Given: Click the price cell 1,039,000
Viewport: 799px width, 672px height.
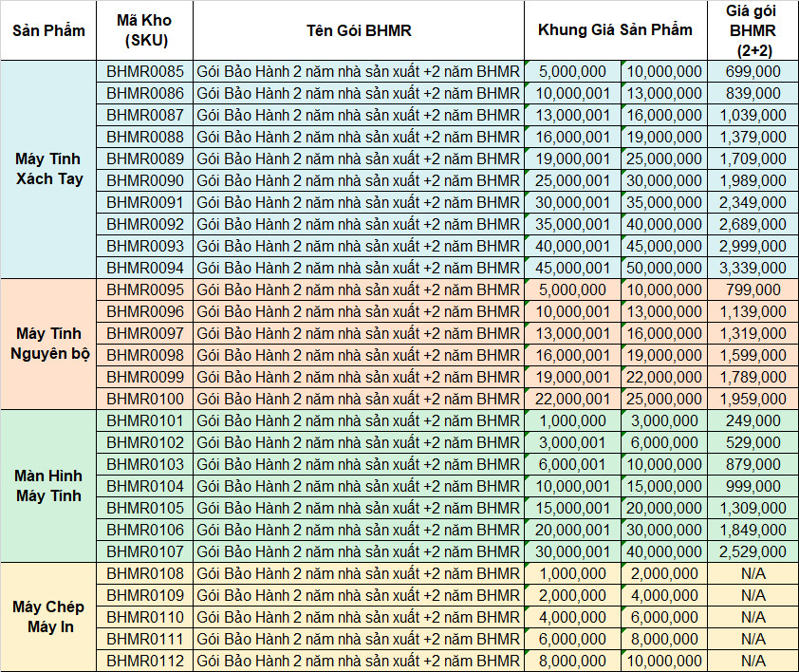Looking at the screenshot, I should coord(753,115).
